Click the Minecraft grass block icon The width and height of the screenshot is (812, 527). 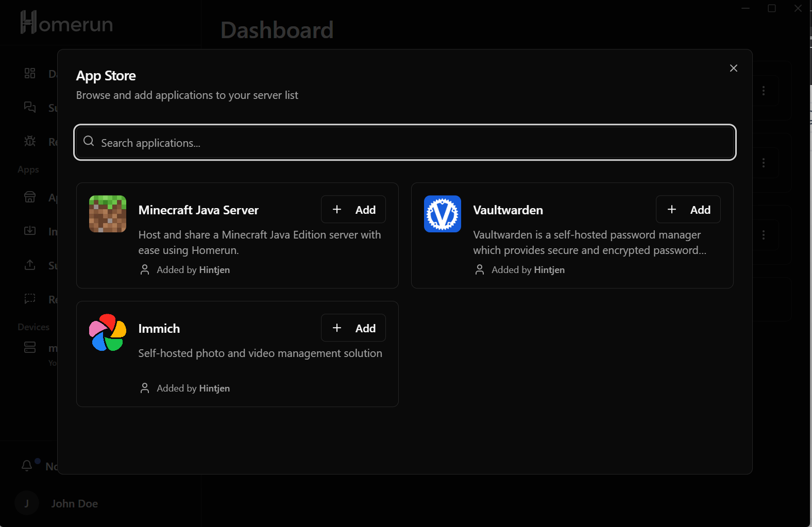click(x=108, y=214)
